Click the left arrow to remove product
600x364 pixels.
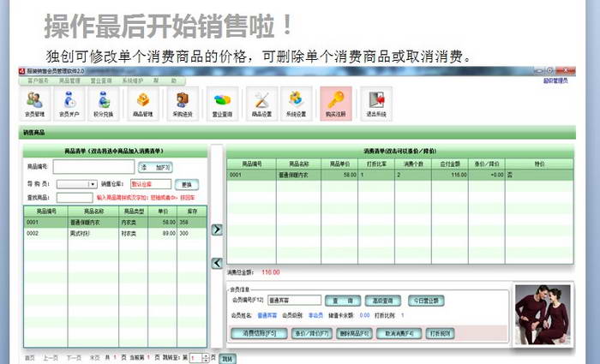coord(217,263)
